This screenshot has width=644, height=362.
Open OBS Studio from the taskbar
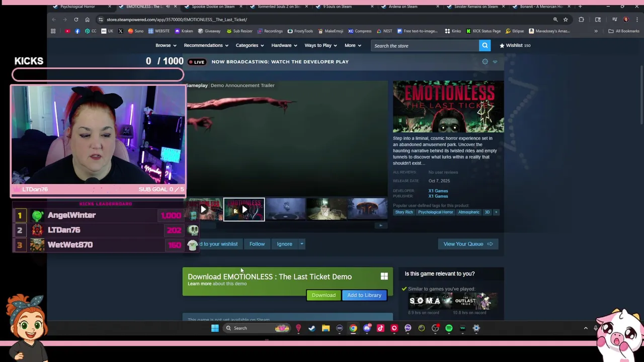pyautogui.click(x=435, y=328)
